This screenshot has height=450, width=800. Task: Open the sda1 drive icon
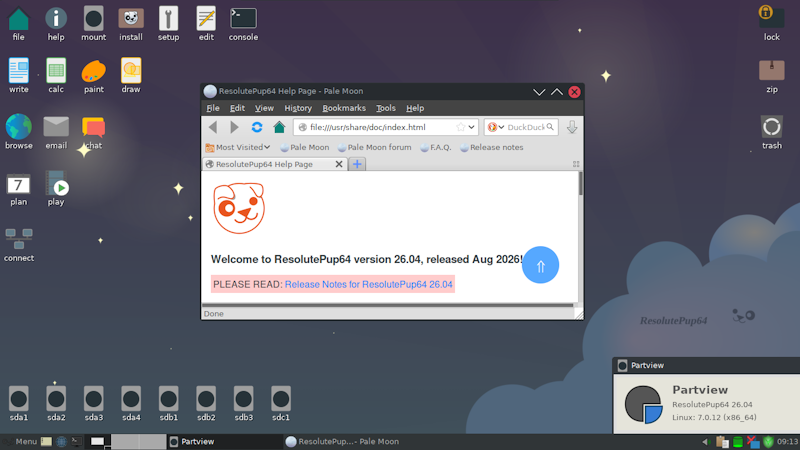coord(19,399)
